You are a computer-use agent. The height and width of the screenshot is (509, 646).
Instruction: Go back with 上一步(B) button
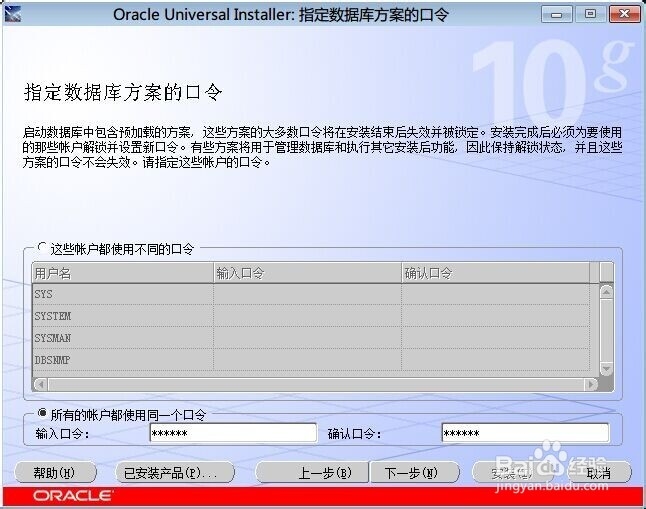point(313,473)
